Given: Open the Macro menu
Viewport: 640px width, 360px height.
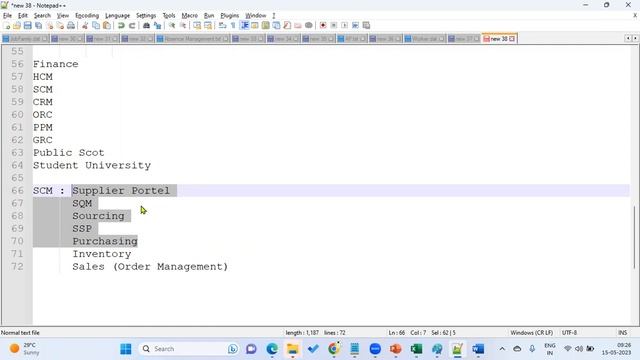Looking at the screenshot, I should pyautogui.click(x=189, y=16).
